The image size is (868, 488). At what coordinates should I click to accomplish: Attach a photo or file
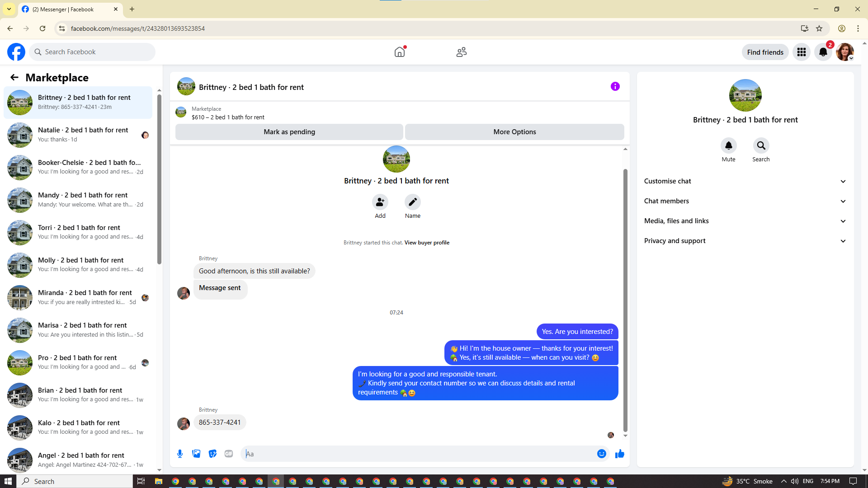[x=196, y=454]
